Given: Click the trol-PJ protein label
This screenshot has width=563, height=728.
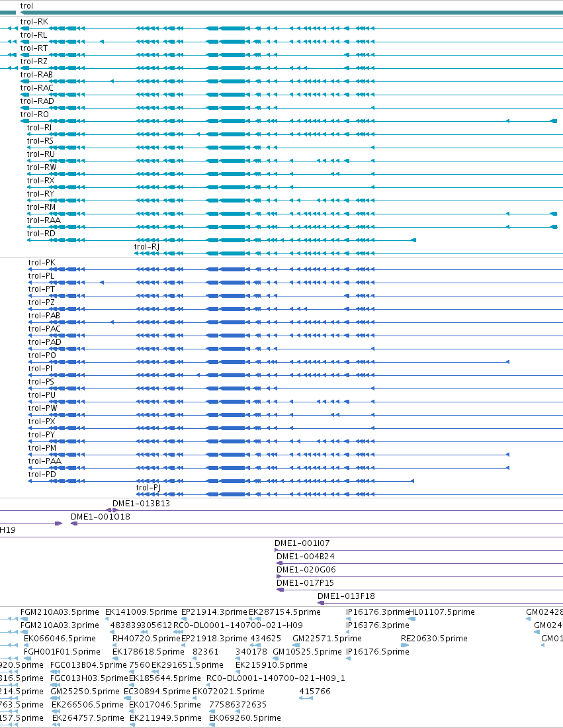Looking at the screenshot, I should tap(149, 488).
